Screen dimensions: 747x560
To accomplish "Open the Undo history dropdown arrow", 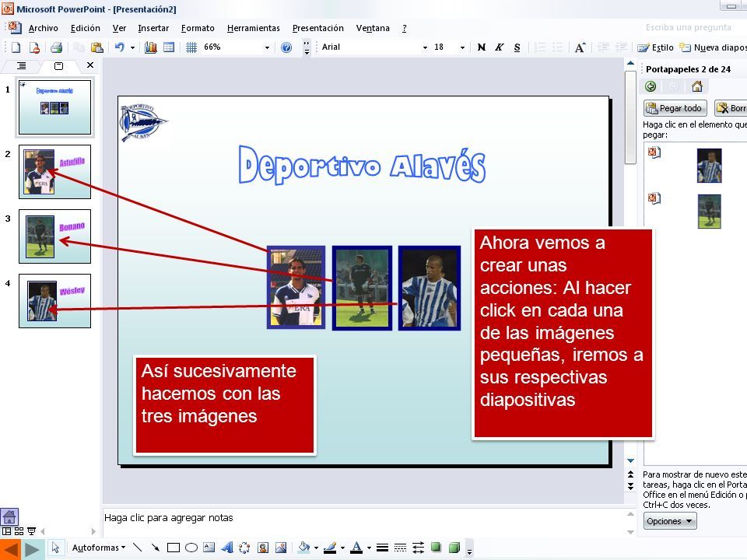I will [x=132, y=47].
